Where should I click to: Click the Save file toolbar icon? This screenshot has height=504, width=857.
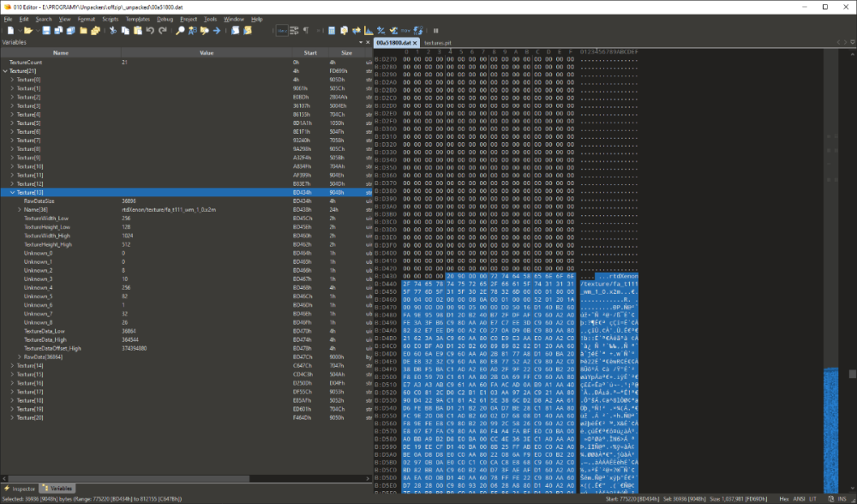pos(46,30)
